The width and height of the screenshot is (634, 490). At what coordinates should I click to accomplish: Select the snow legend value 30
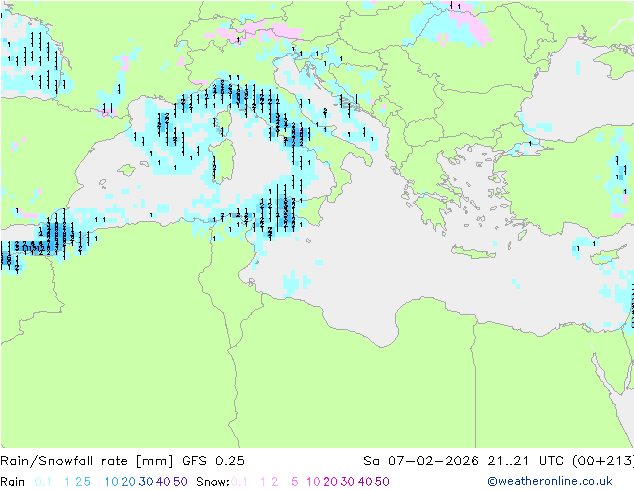pyautogui.click(x=347, y=482)
